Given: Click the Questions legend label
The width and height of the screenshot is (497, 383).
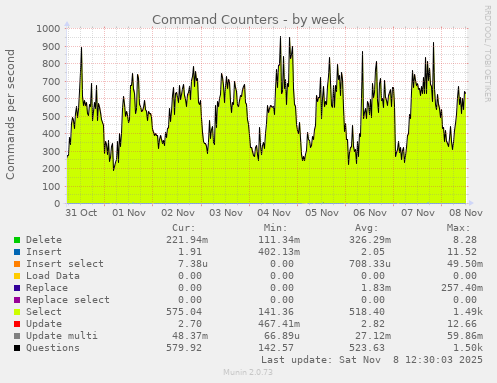Looking at the screenshot, I should [53, 348].
